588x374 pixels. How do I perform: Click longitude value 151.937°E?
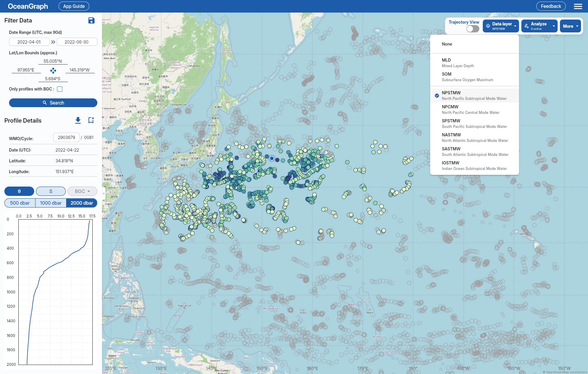tap(65, 172)
